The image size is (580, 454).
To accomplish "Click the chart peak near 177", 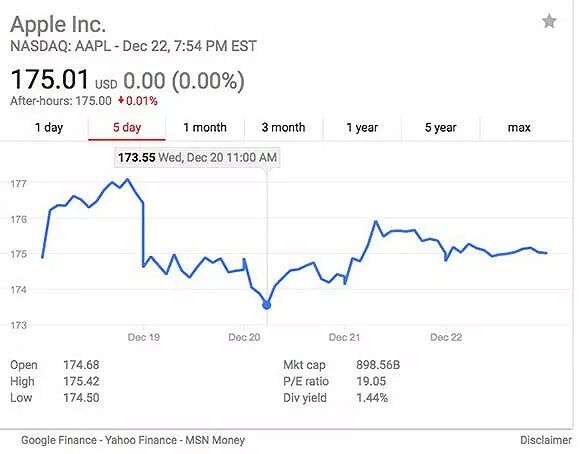I will (x=128, y=179).
